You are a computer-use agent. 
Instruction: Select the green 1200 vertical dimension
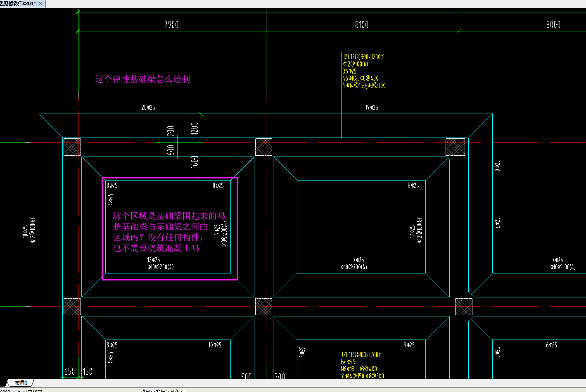(x=195, y=128)
